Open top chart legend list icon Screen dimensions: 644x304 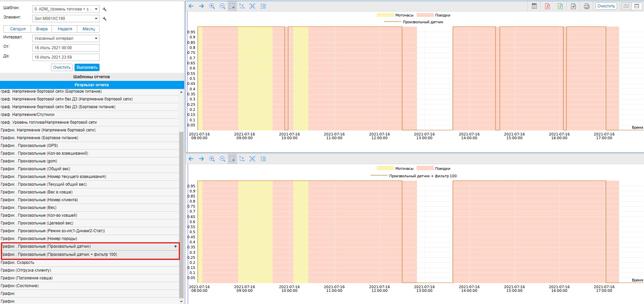pyautogui.click(x=263, y=6)
